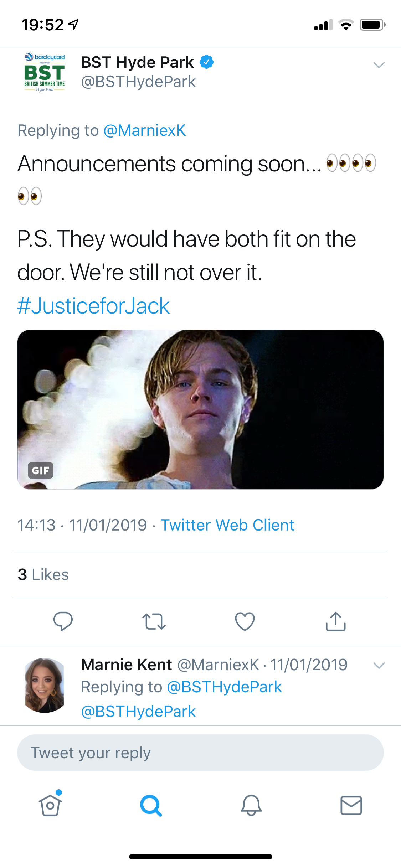Viewport: 401px width, 868px height.
Task: Tap the reply speech bubble icon
Action: (x=63, y=621)
